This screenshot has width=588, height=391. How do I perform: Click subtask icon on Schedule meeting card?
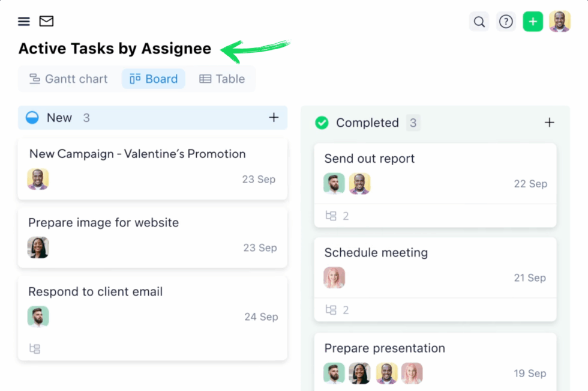[x=331, y=310]
